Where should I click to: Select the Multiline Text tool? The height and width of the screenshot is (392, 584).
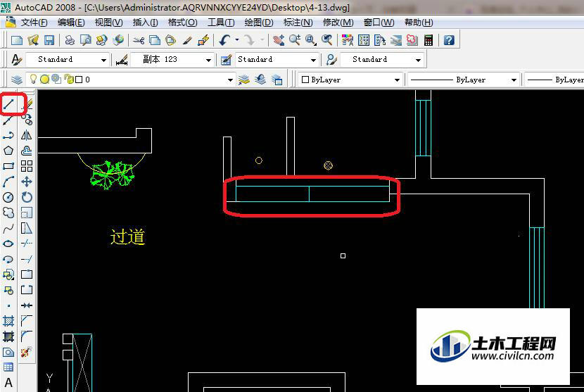click(x=8, y=383)
